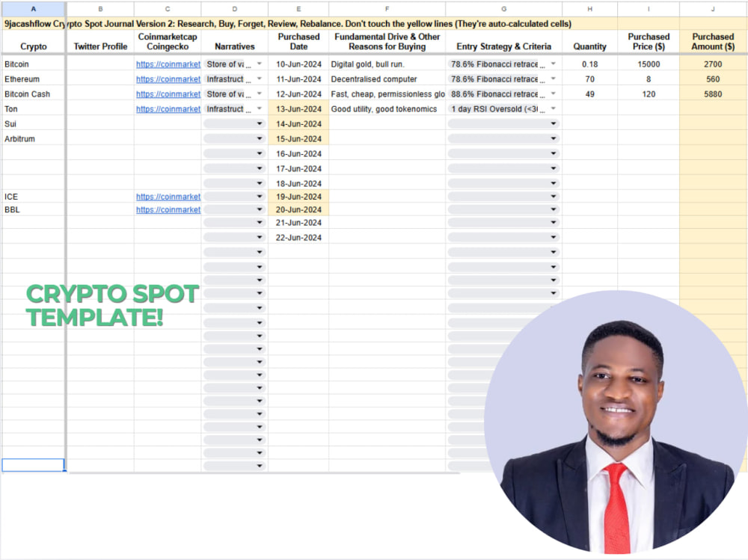
Task: Open Narratives dropdown in Ethereum row
Action: coord(260,79)
